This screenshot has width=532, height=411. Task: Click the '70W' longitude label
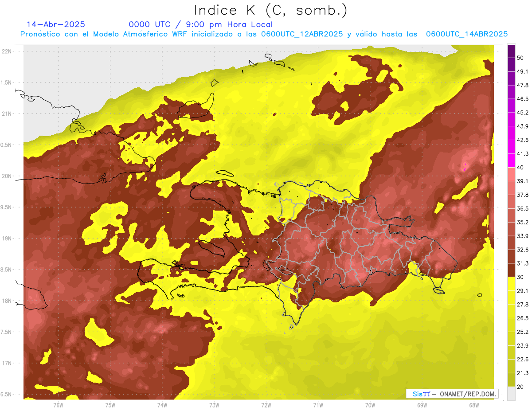point(370,405)
